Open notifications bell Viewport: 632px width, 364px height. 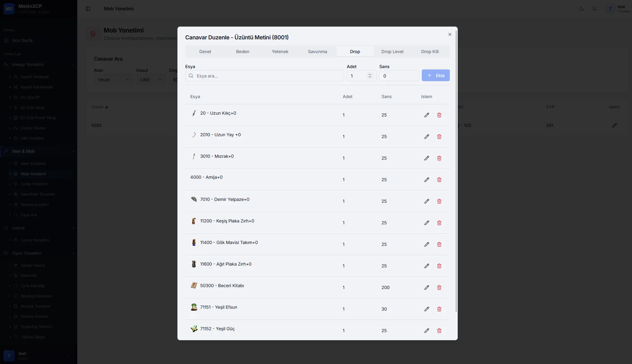tap(594, 9)
